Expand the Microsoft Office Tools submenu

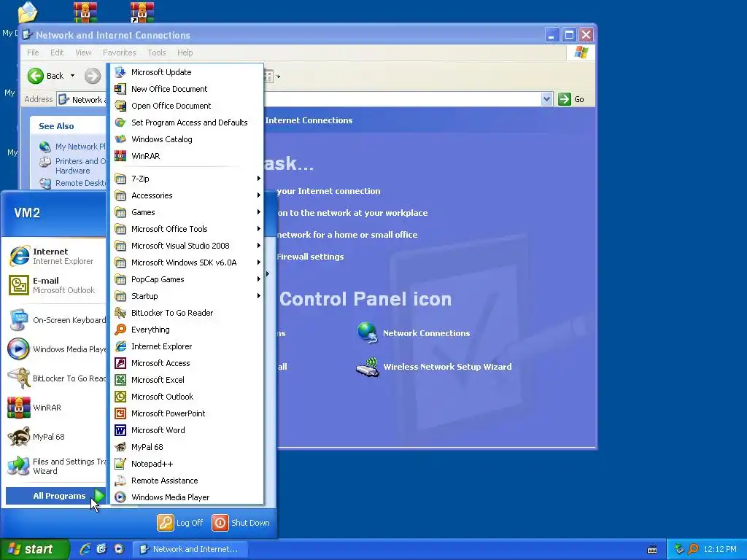click(x=187, y=229)
